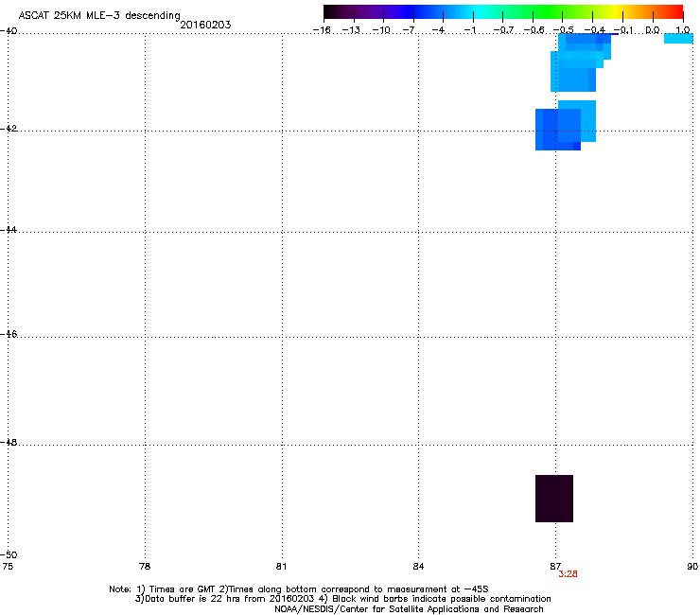Click the color bar label -1
This screenshot has height=615, width=700.
pos(470,30)
